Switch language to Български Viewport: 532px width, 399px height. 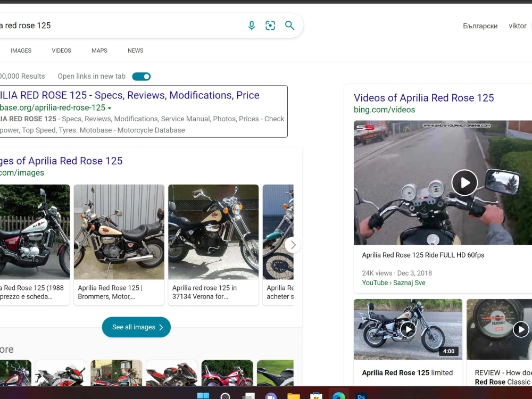click(480, 26)
